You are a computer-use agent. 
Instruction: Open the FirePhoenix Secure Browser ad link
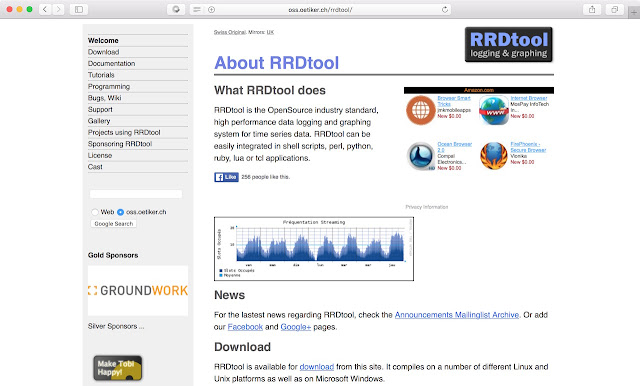point(528,147)
